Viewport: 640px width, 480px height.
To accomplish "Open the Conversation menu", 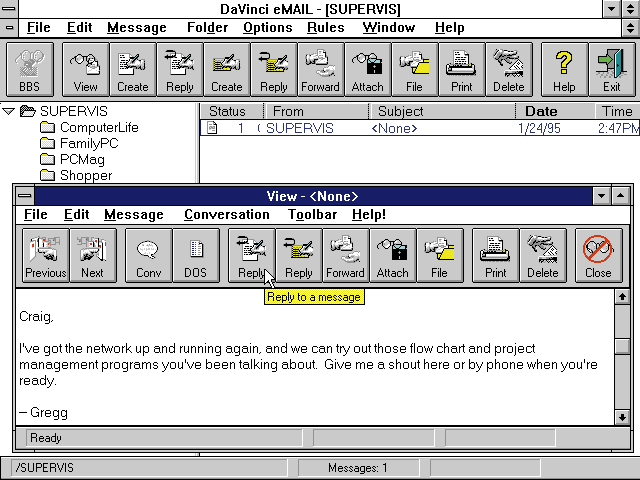I will point(227,215).
